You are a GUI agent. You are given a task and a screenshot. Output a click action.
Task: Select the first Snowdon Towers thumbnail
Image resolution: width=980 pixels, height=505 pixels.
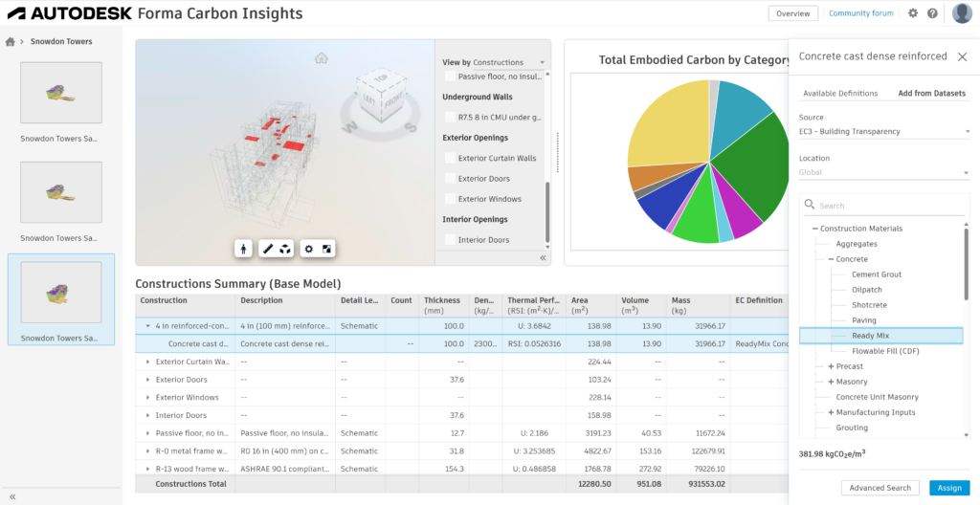[x=61, y=93]
